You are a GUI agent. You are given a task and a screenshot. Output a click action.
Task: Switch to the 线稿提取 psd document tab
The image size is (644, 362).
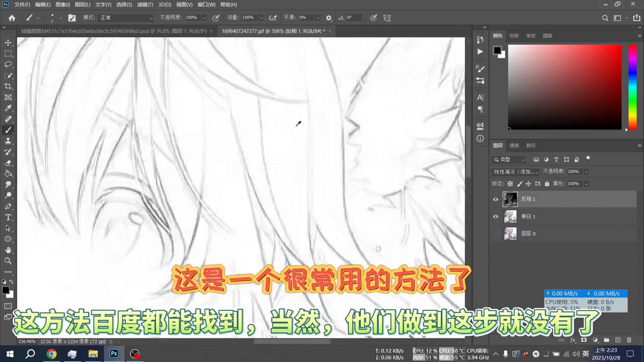pyautogui.click(x=114, y=31)
